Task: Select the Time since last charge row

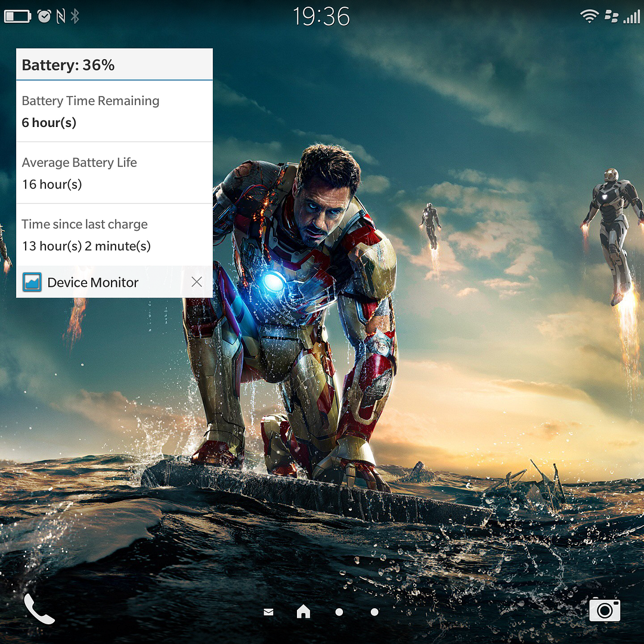Action: tap(114, 234)
